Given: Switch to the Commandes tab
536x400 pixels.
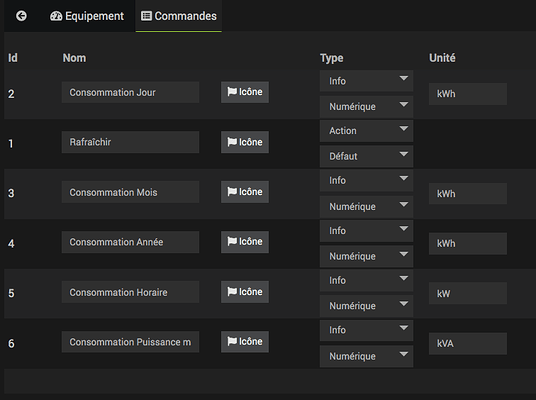Looking at the screenshot, I should pyautogui.click(x=179, y=16).
